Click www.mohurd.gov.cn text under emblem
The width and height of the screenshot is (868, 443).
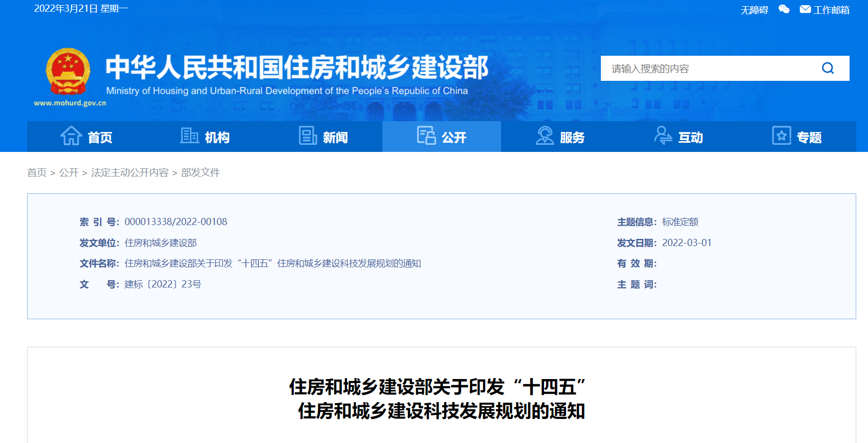click(x=70, y=103)
